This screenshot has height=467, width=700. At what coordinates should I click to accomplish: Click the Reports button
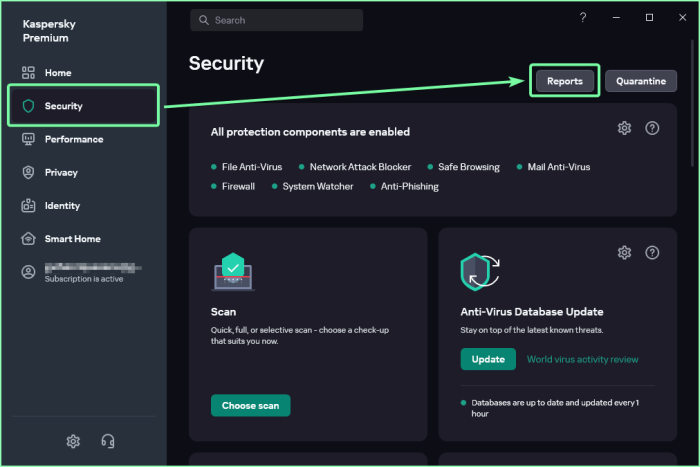tap(565, 81)
